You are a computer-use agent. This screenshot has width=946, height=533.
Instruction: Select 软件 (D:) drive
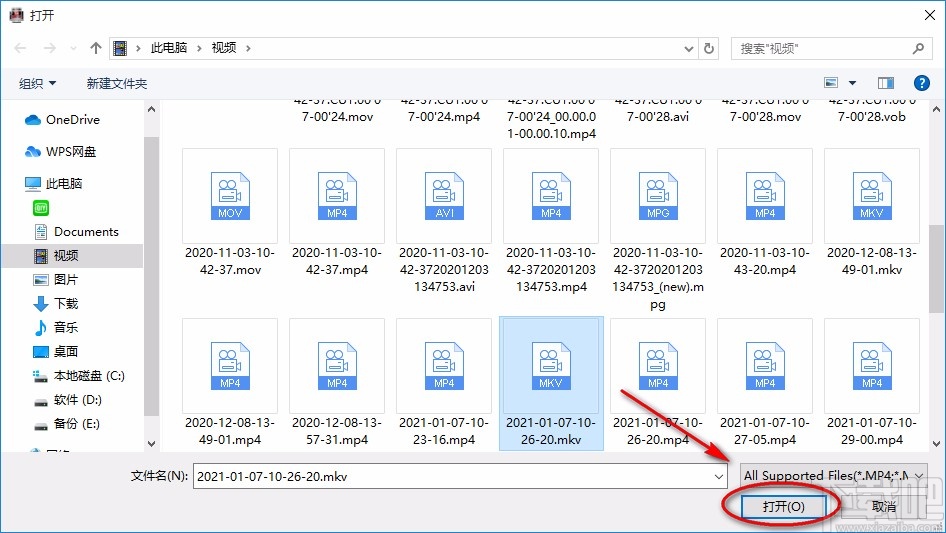[x=68, y=400]
